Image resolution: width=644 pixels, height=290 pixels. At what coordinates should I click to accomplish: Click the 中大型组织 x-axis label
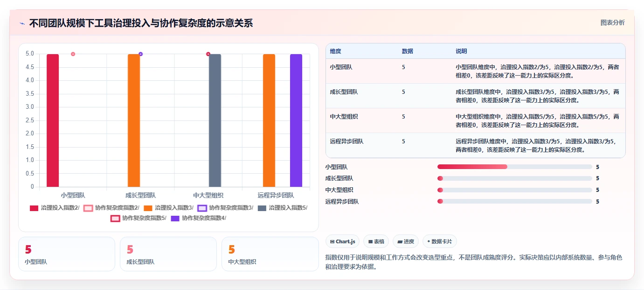(x=208, y=195)
